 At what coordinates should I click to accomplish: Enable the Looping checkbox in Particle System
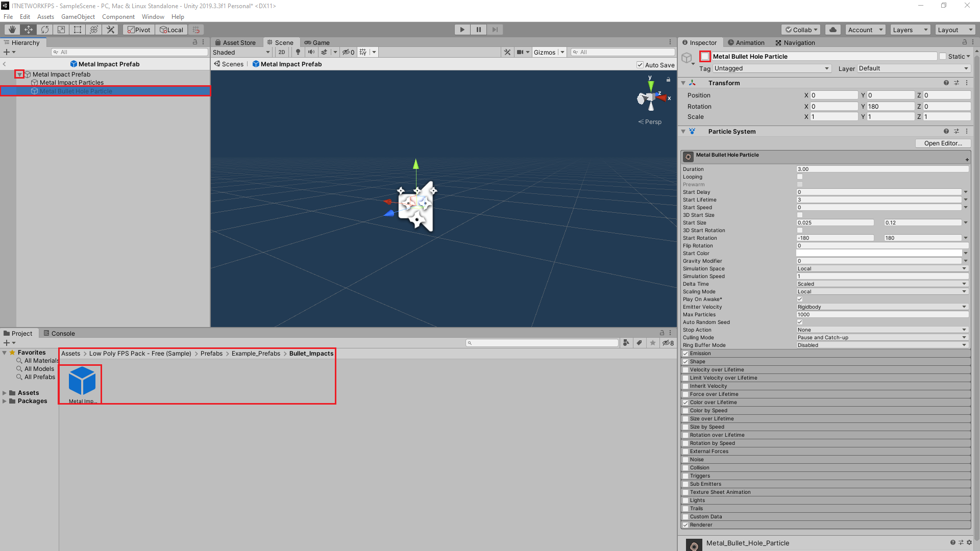tap(800, 177)
